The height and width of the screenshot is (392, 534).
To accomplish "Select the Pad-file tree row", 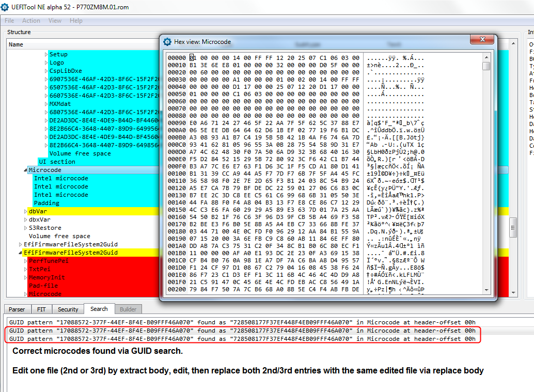I will tap(43, 286).
